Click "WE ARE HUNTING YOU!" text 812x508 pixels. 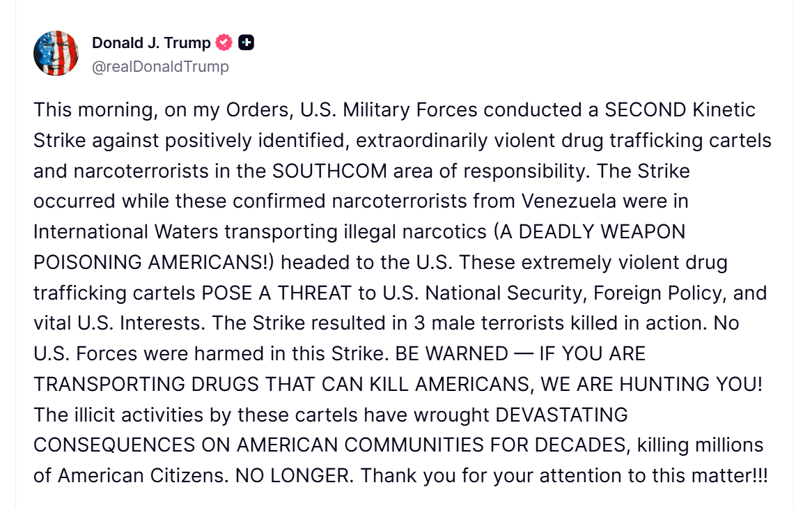coord(651,383)
